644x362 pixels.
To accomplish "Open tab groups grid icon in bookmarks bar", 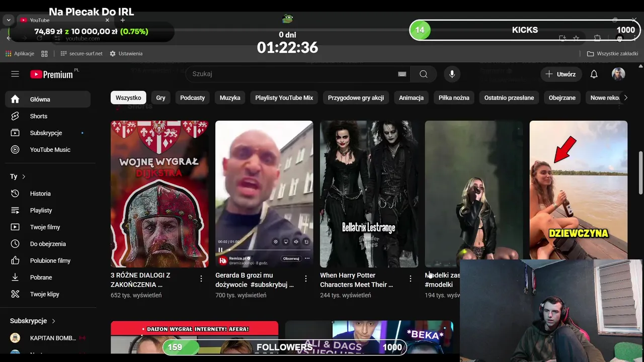I will click(44, 53).
